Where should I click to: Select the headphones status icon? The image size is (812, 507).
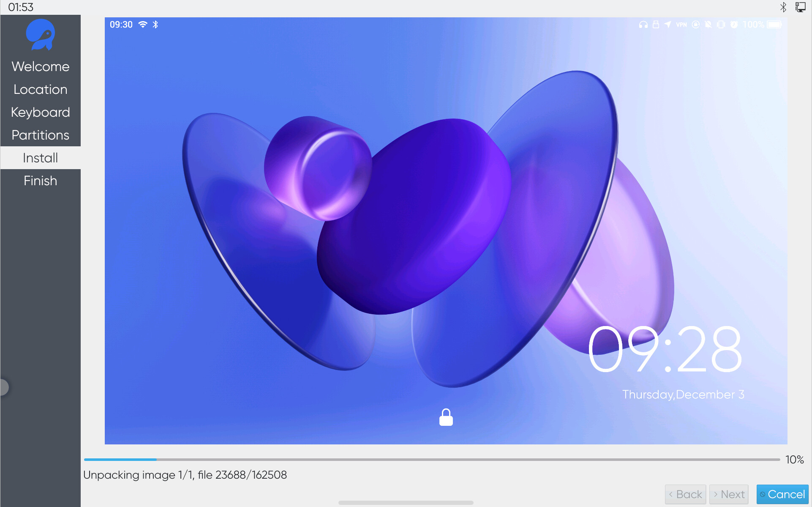point(643,25)
